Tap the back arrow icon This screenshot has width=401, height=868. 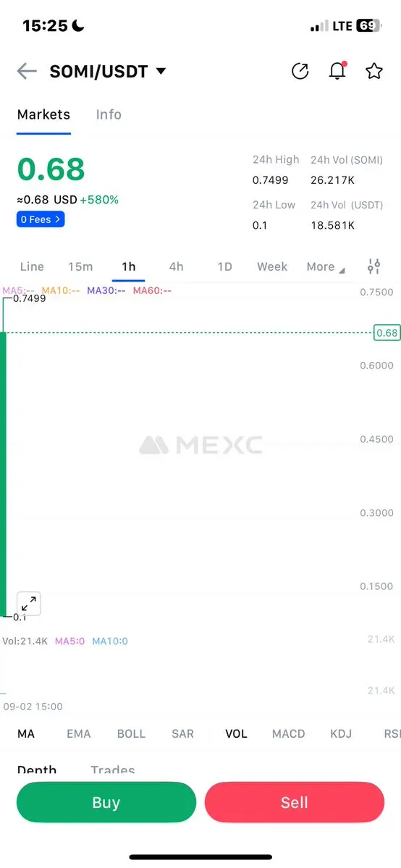click(x=27, y=71)
